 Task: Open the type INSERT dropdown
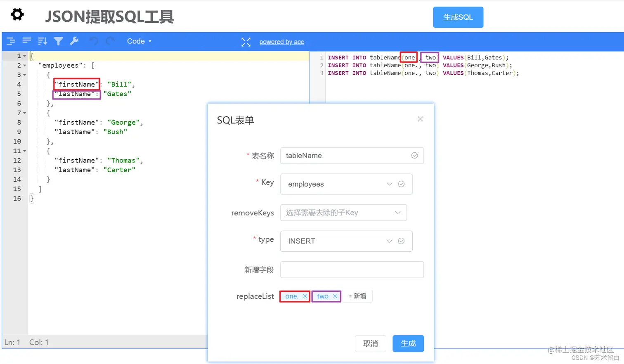(x=346, y=241)
